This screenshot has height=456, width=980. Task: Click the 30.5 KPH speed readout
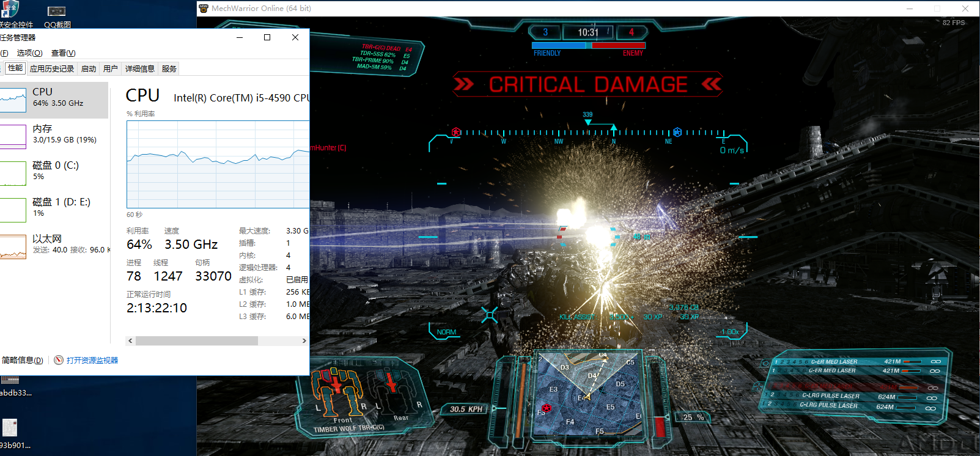tap(466, 409)
